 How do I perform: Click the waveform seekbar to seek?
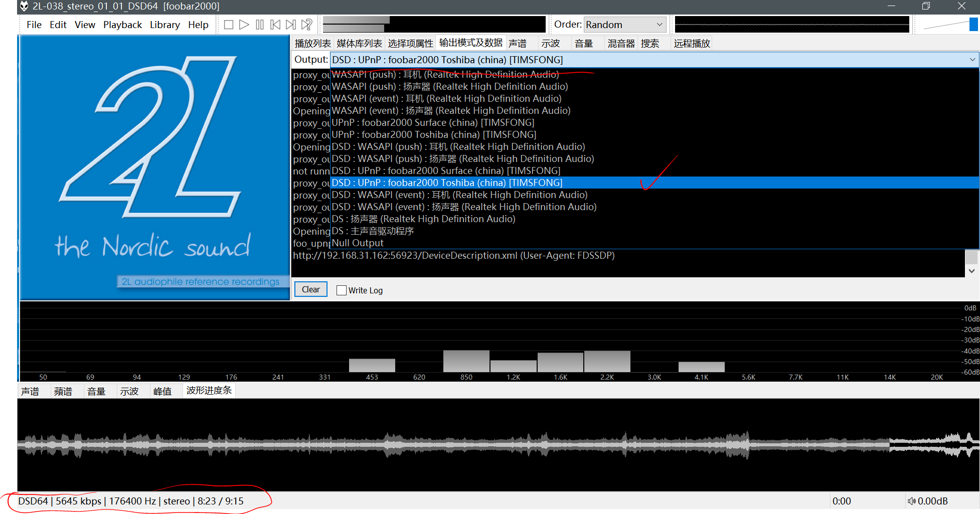[x=451, y=444]
